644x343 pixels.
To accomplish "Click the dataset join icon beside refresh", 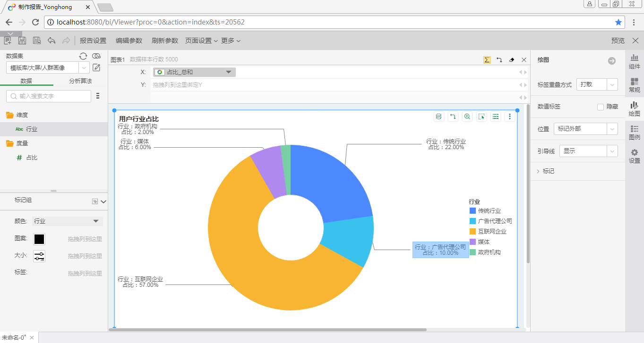I will click(x=96, y=56).
